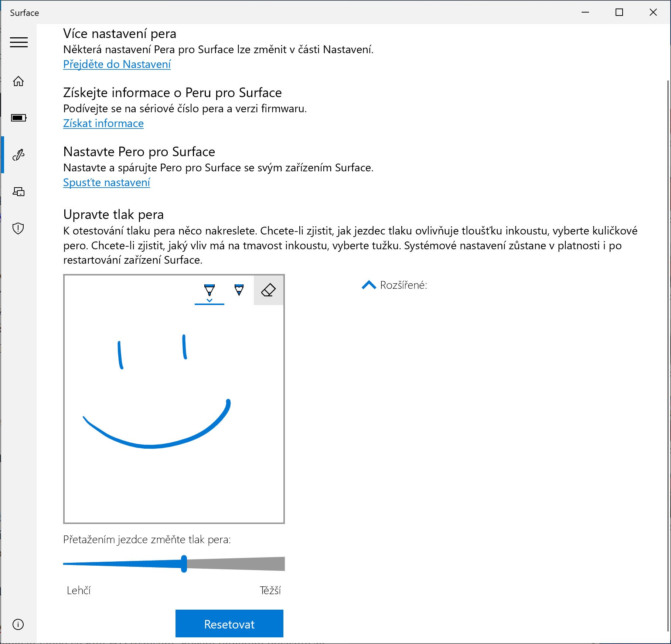This screenshot has height=644, width=671.
Task: Click the blue lighter part of pressure slider
Action: (x=122, y=563)
